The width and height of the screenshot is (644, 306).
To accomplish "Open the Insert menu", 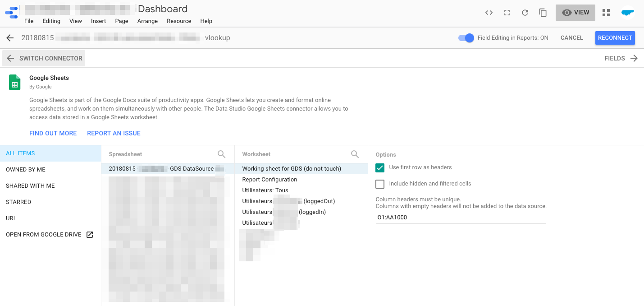I will click(98, 21).
